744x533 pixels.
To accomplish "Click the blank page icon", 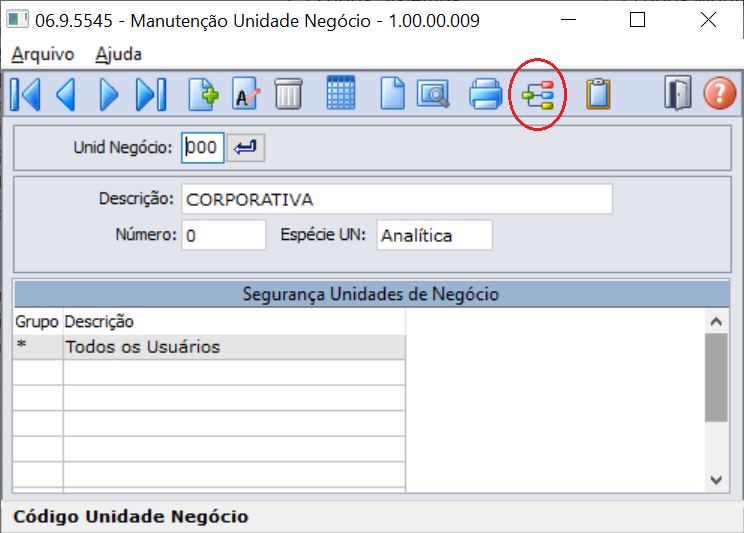I will tap(392, 94).
